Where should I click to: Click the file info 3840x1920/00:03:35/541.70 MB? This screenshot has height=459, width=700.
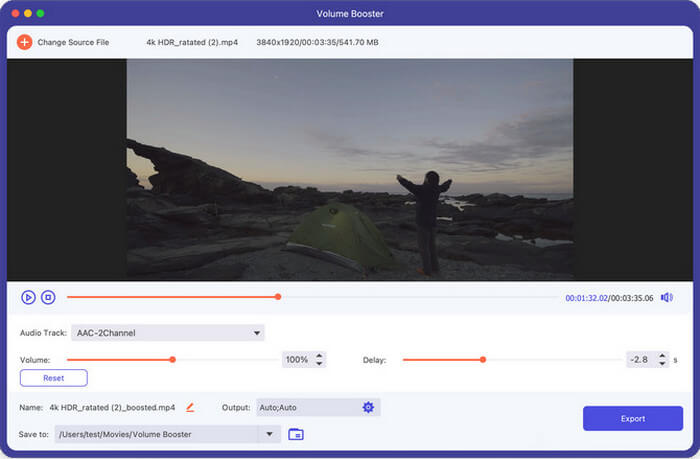317,42
